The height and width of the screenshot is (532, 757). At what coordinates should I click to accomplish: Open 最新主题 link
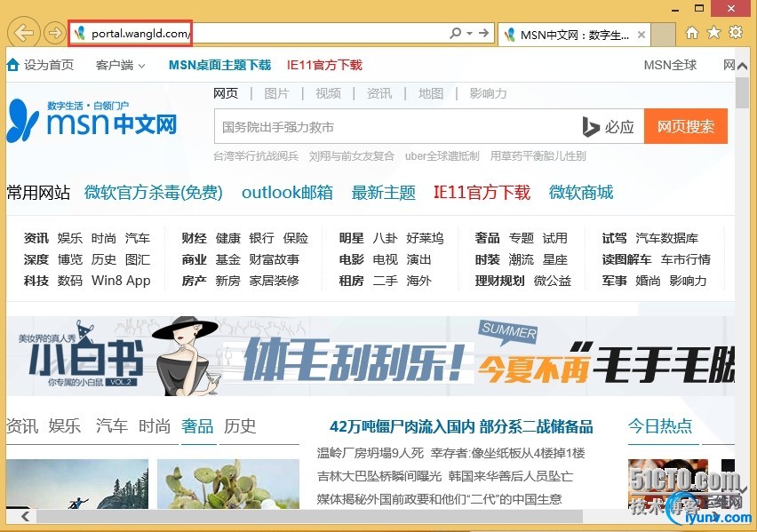pyautogui.click(x=383, y=193)
